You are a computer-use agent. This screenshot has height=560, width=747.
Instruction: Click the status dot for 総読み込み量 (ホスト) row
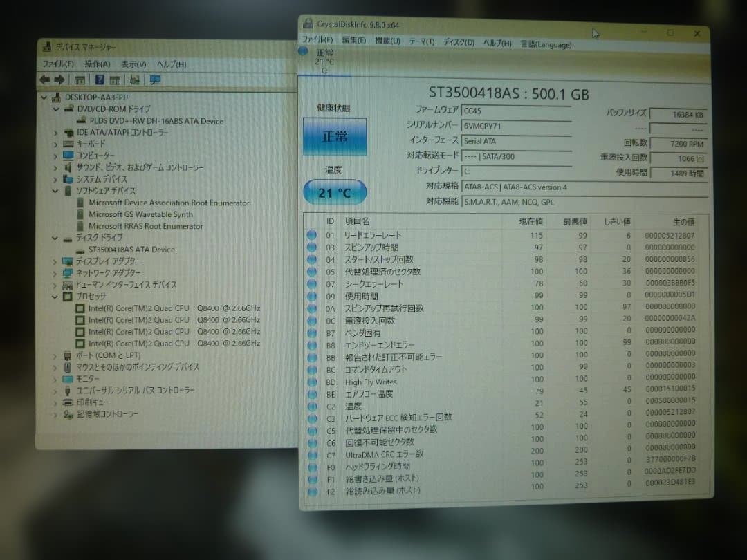313,492
